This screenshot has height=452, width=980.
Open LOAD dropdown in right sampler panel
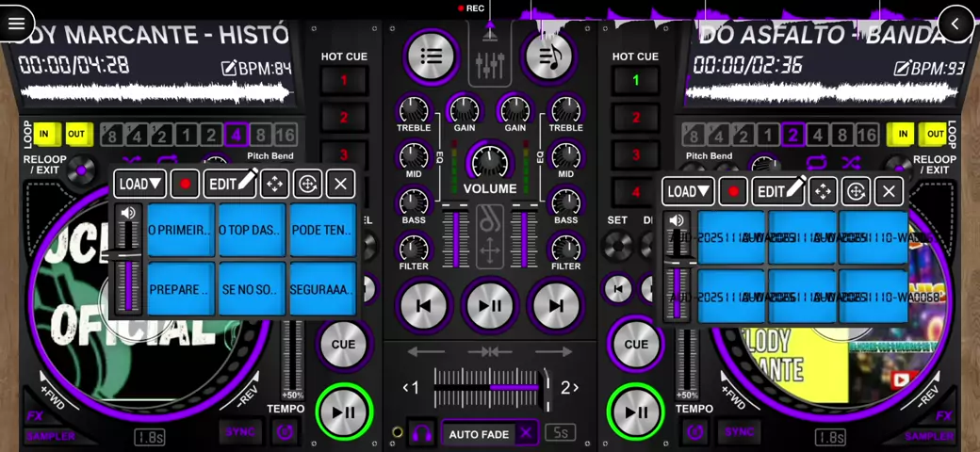point(688,192)
